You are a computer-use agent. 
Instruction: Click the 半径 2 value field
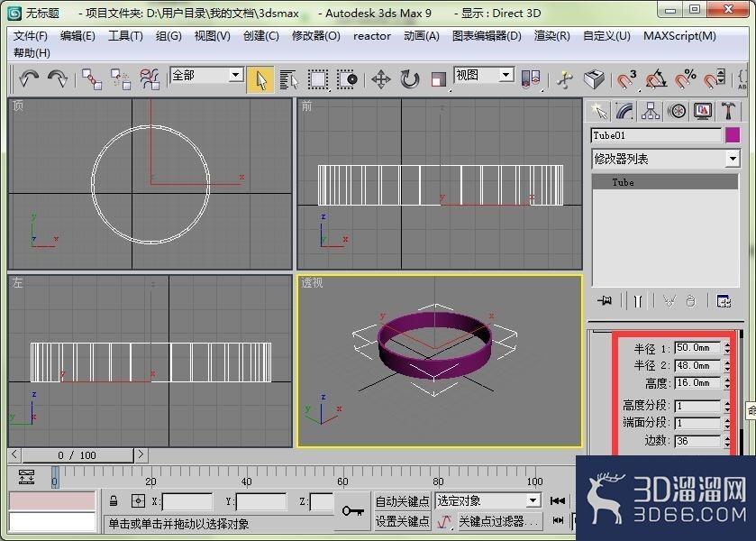[697, 365]
